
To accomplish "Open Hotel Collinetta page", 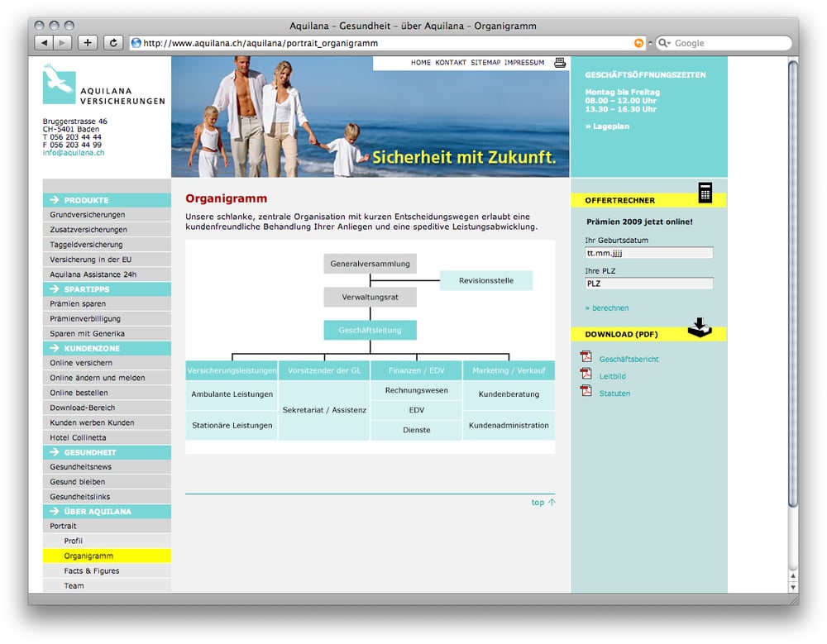I will tap(107, 437).
